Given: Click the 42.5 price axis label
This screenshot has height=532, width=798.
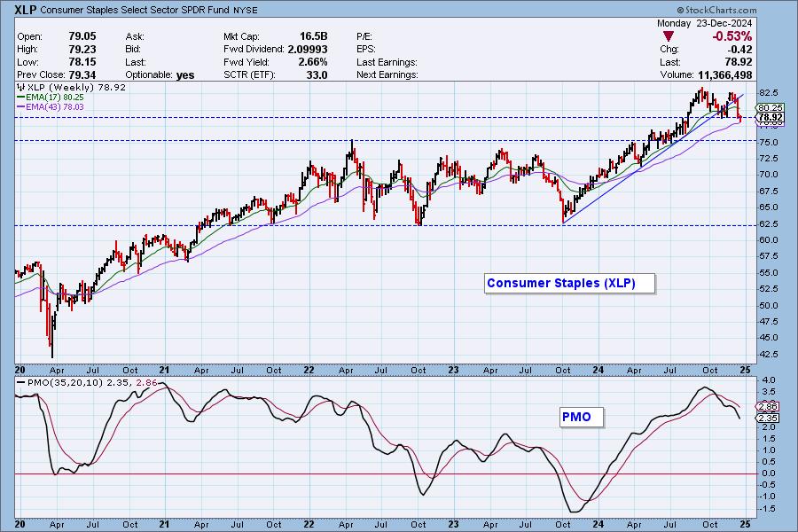Looking at the screenshot, I should coord(768,354).
